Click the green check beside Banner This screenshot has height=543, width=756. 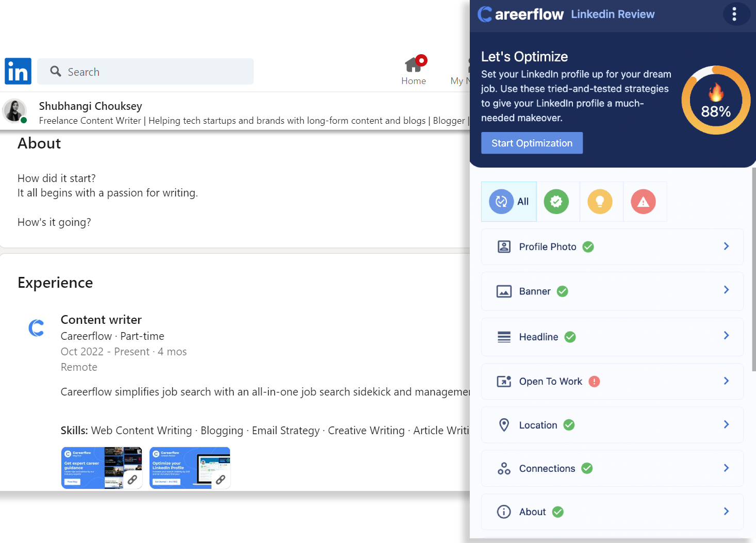tap(563, 291)
